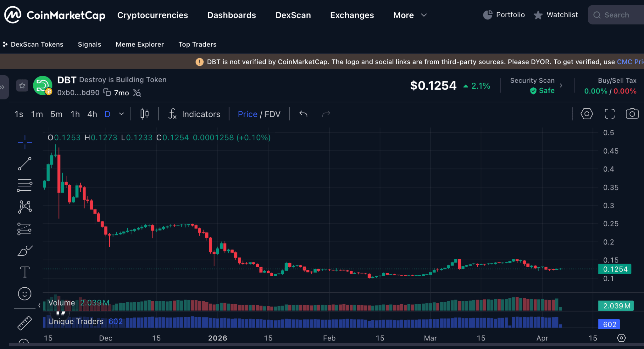
Task: Open the text annotation tool
Action: [25, 271]
